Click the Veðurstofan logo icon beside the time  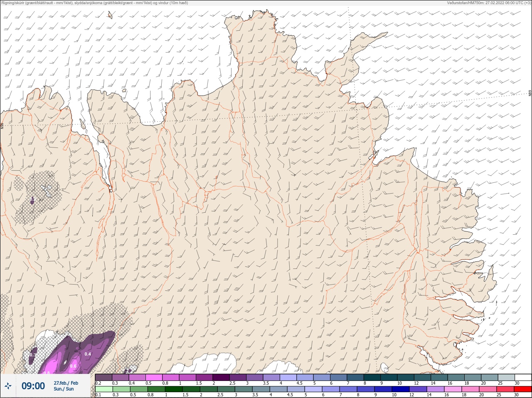click(8, 386)
